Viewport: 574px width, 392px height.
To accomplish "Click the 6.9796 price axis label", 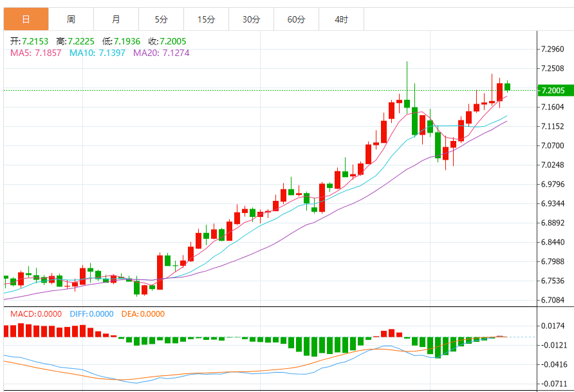I will click(552, 184).
